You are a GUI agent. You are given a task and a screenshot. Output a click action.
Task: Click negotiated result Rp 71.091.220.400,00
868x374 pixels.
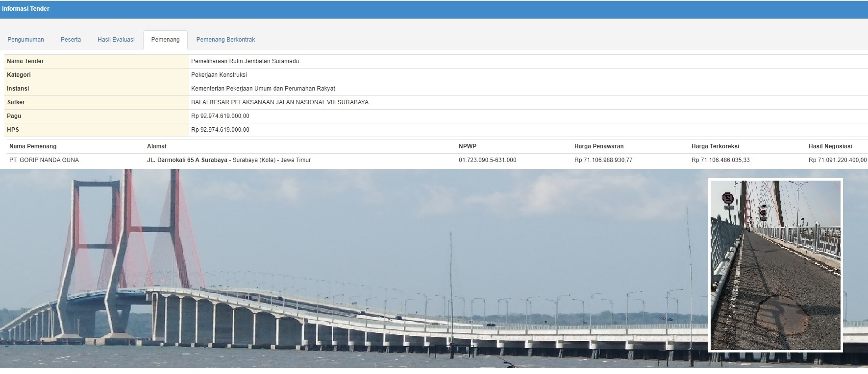tap(838, 160)
